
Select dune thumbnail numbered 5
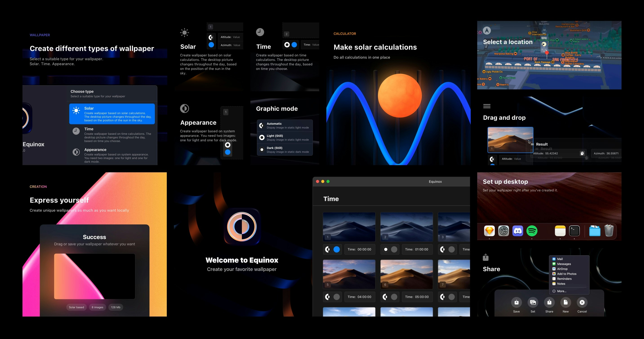tap(349, 274)
